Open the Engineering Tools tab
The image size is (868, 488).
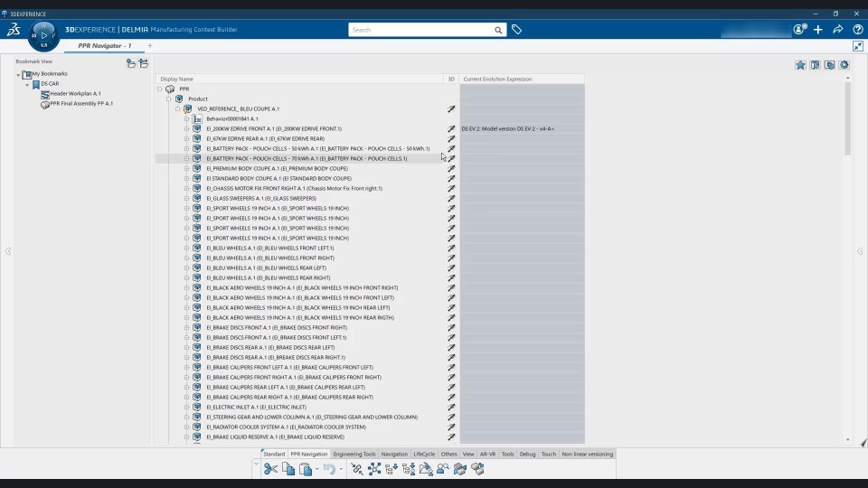(x=354, y=455)
